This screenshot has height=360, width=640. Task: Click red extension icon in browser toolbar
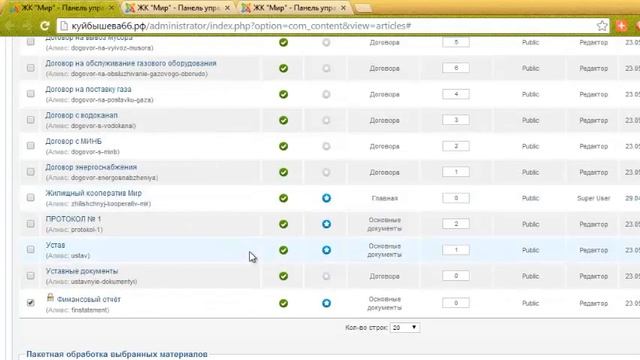pyautogui.click(x=621, y=26)
